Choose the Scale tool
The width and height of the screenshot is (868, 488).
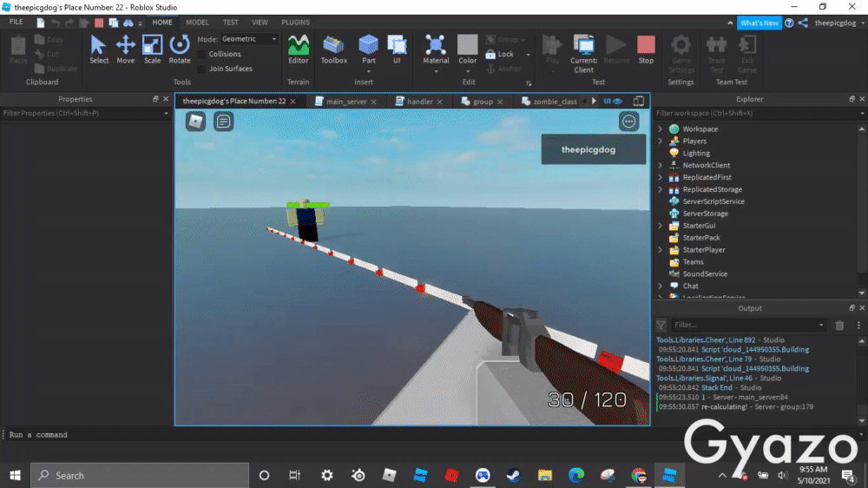point(152,49)
